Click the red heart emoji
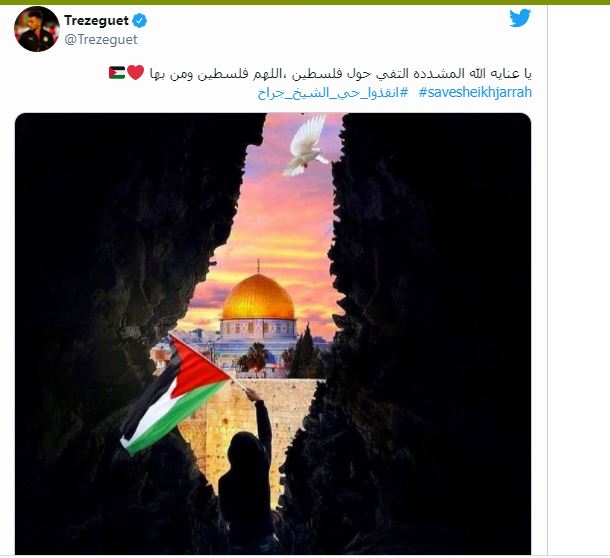 click(135, 72)
